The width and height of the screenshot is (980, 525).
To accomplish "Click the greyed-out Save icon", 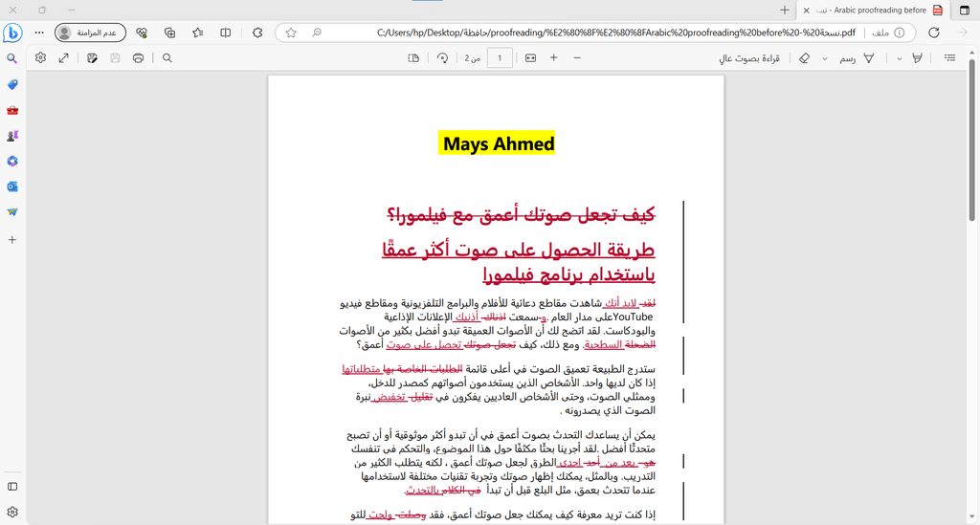I will [x=115, y=58].
